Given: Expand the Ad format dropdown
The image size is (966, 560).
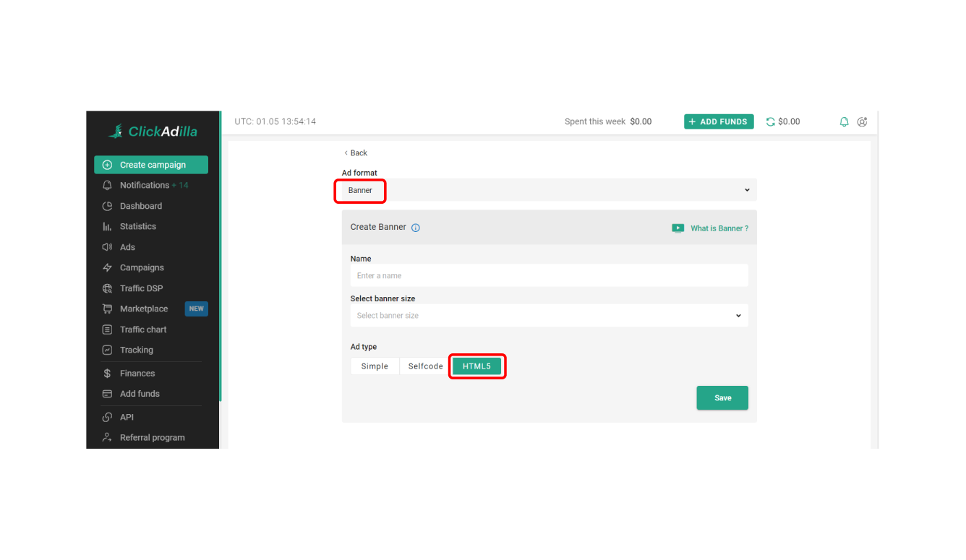Looking at the screenshot, I should point(549,190).
